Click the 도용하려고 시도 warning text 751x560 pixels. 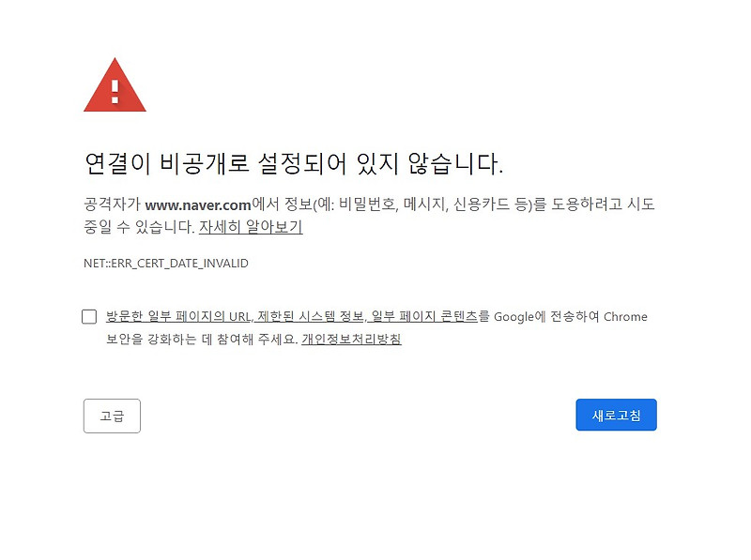603,204
